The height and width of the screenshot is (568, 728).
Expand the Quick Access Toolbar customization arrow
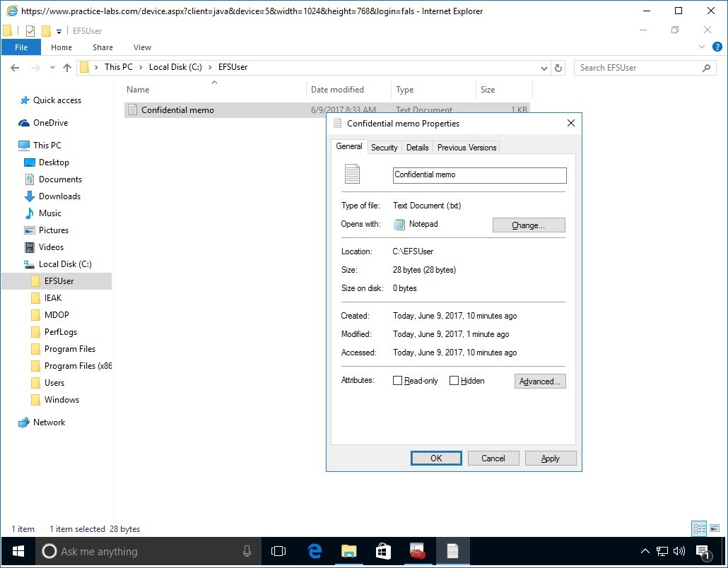pos(59,30)
